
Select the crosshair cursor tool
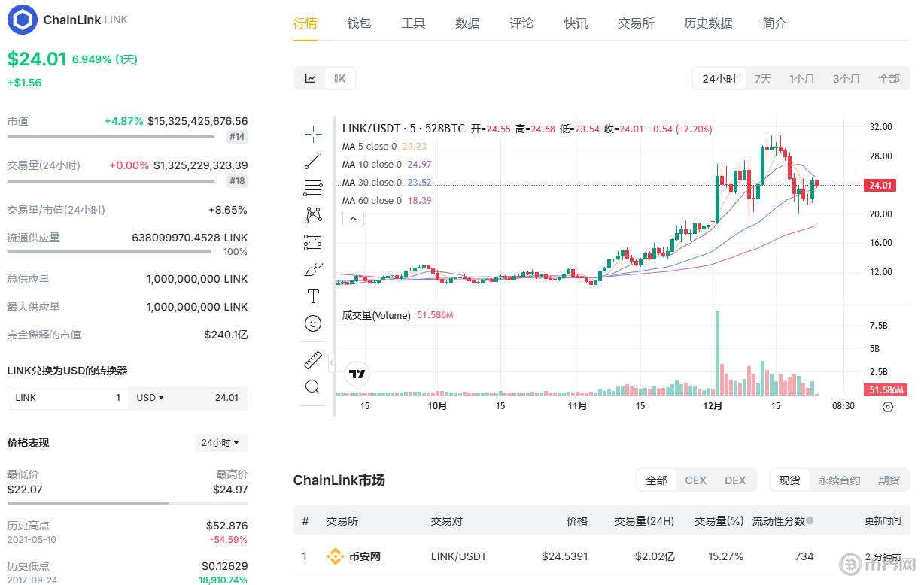(313, 134)
